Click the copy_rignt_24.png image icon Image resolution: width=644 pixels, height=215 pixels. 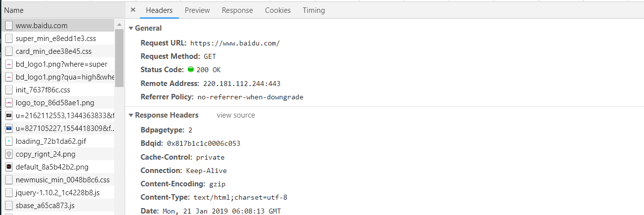9,154
